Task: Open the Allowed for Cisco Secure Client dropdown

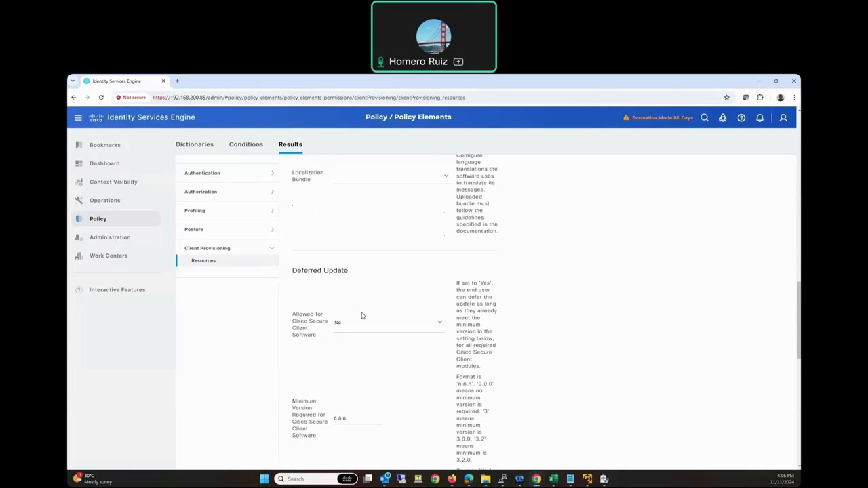Action: point(388,322)
